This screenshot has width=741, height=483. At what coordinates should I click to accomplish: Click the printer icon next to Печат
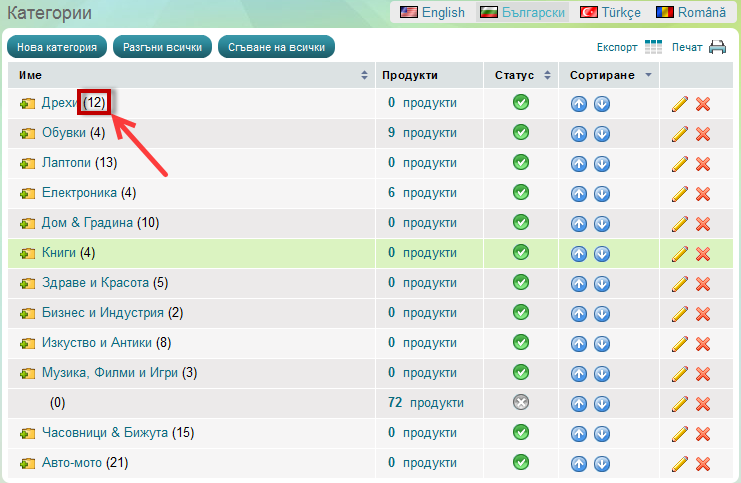point(717,47)
